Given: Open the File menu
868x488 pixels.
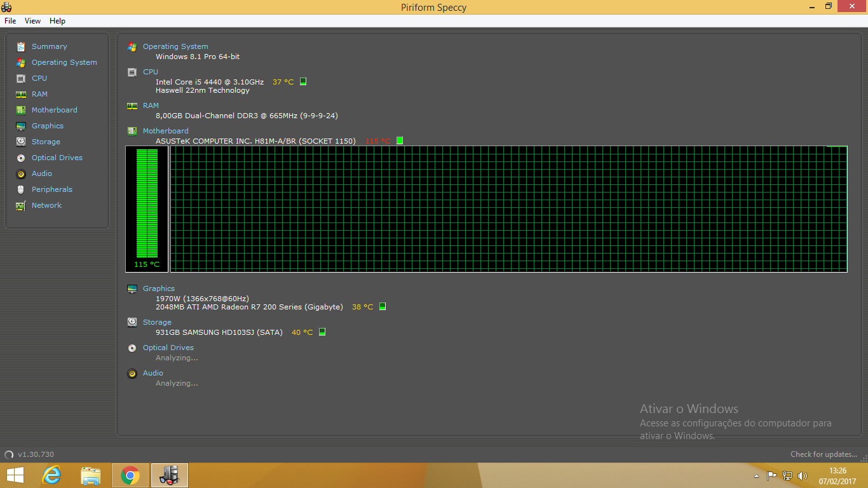Looking at the screenshot, I should tap(10, 21).
